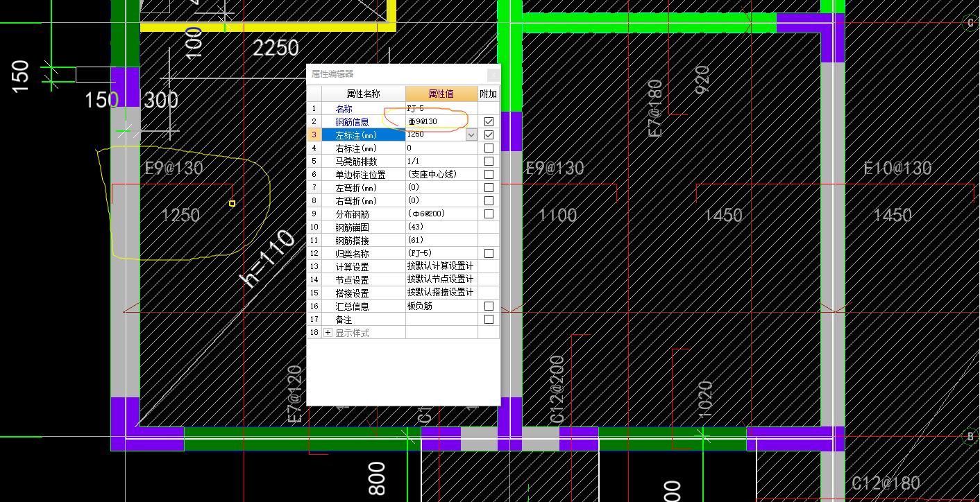Click the 归类名称 value (FJ-5)
The height and width of the screenshot is (502, 980).
coord(441,253)
